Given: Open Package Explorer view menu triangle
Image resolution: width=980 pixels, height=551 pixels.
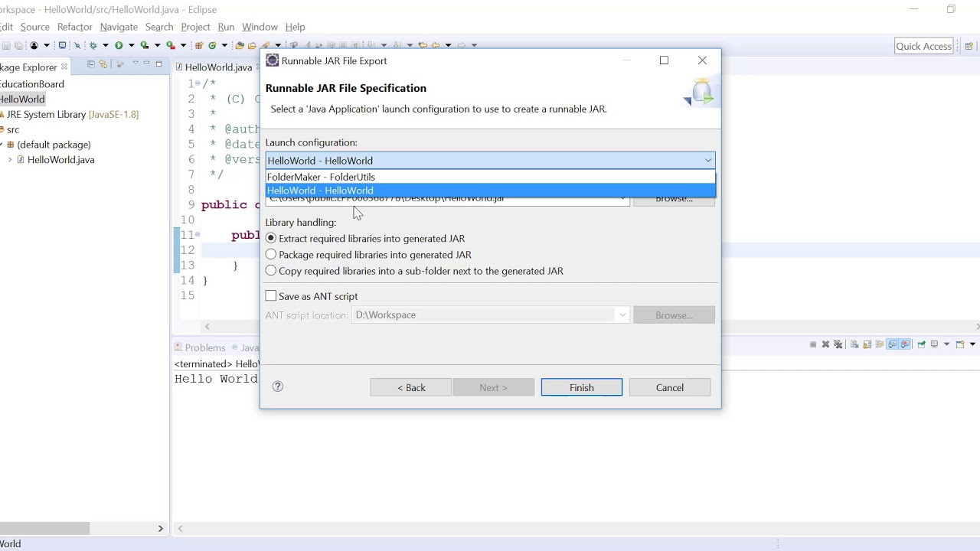Looking at the screenshot, I should 135,64.
